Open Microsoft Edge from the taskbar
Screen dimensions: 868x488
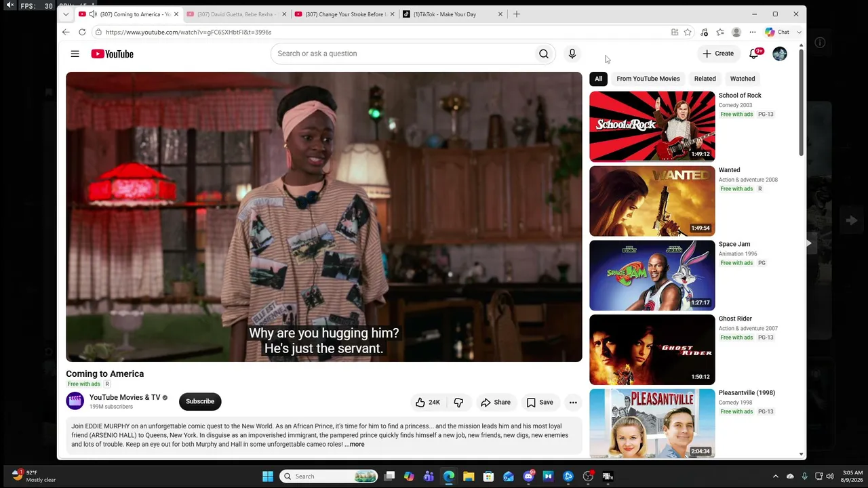tap(449, 476)
